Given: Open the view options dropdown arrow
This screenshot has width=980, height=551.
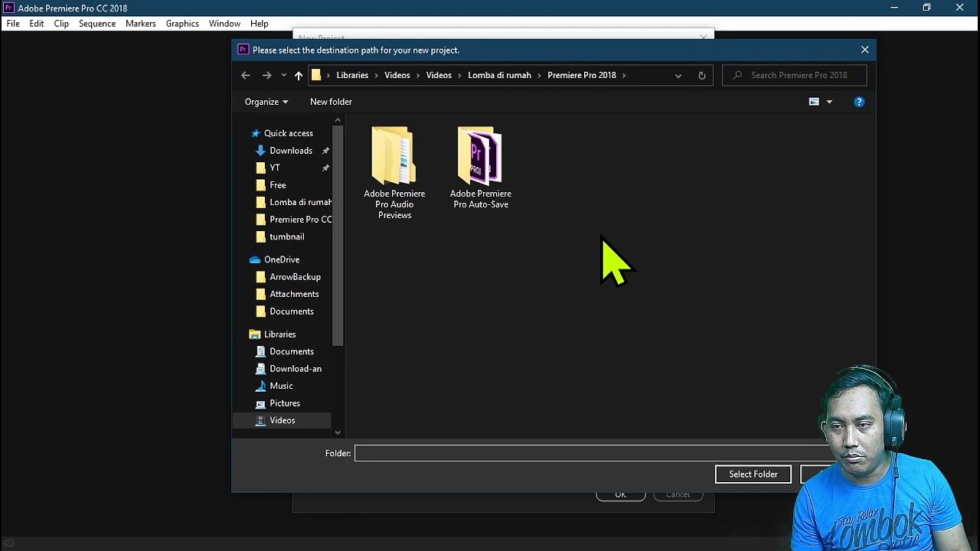Looking at the screenshot, I should (x=829, y=102).
